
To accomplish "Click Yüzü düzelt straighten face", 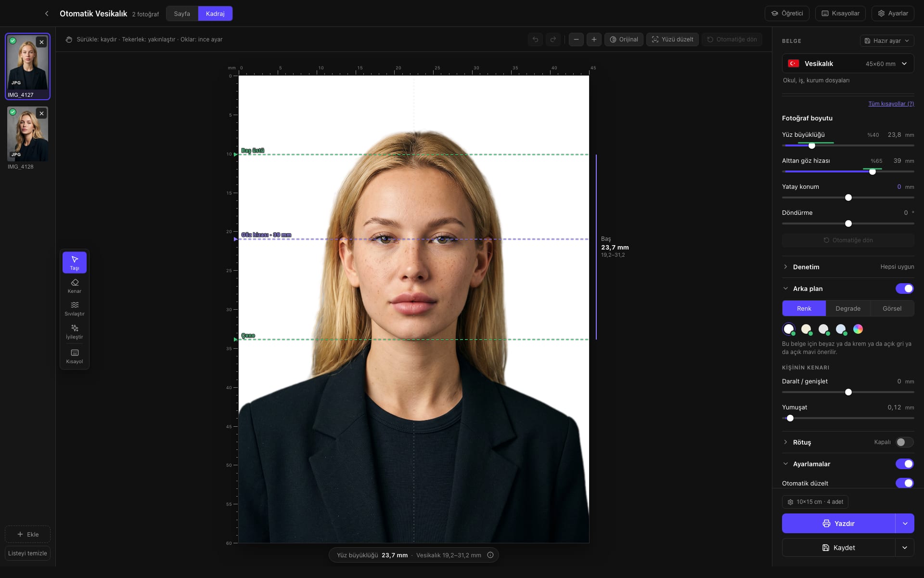I will pyautogui.click(x=672, y=39).
